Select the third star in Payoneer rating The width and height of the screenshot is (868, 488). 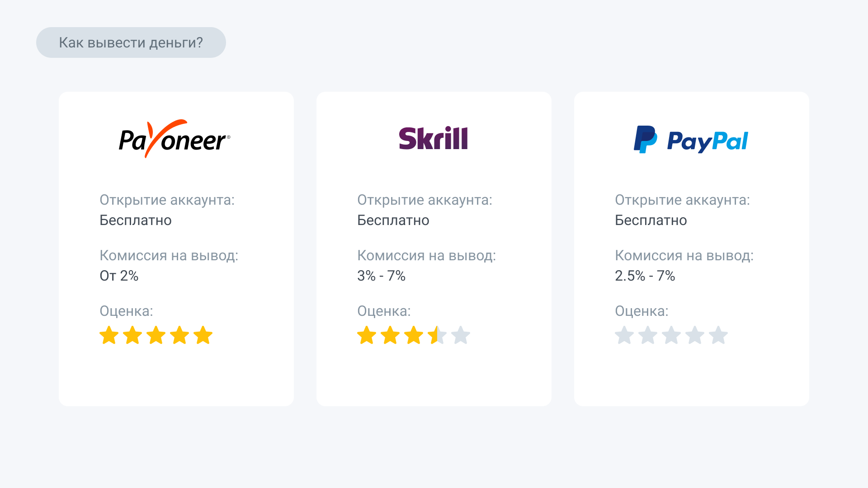(156, 335)
